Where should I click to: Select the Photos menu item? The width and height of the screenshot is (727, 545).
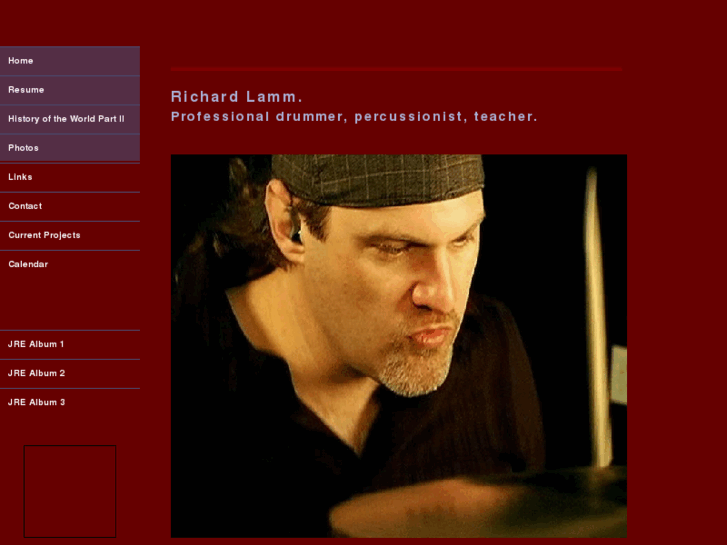coord(70,148)
